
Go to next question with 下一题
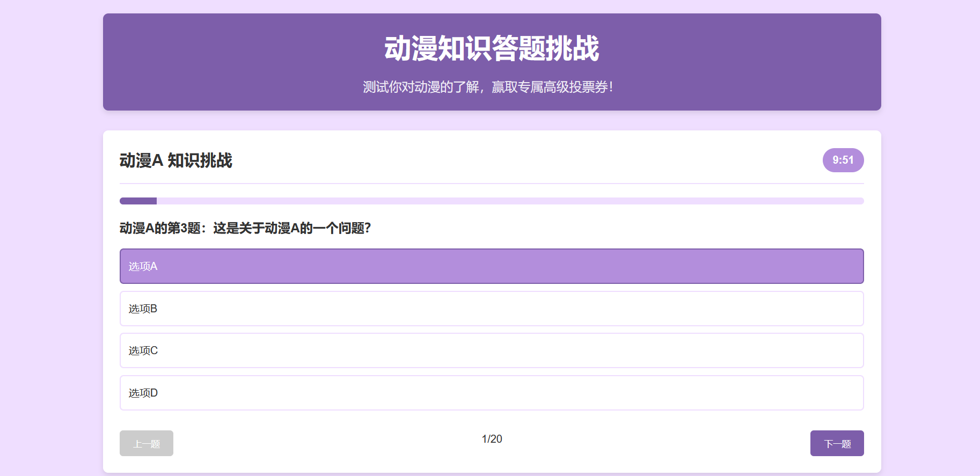tap(837, 443)
